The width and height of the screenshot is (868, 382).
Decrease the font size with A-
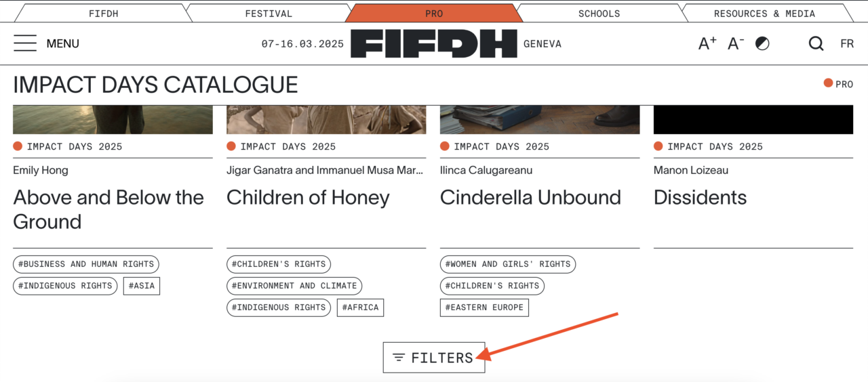736,43
